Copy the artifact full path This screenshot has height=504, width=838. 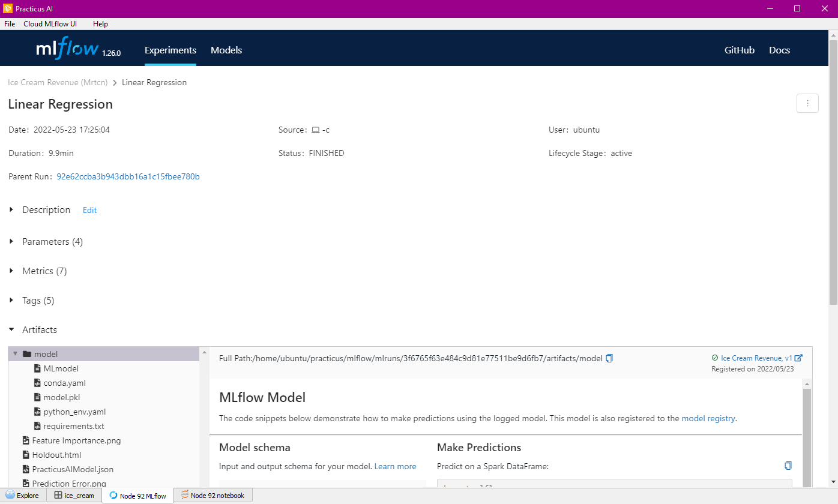click(x=609, y=358)
